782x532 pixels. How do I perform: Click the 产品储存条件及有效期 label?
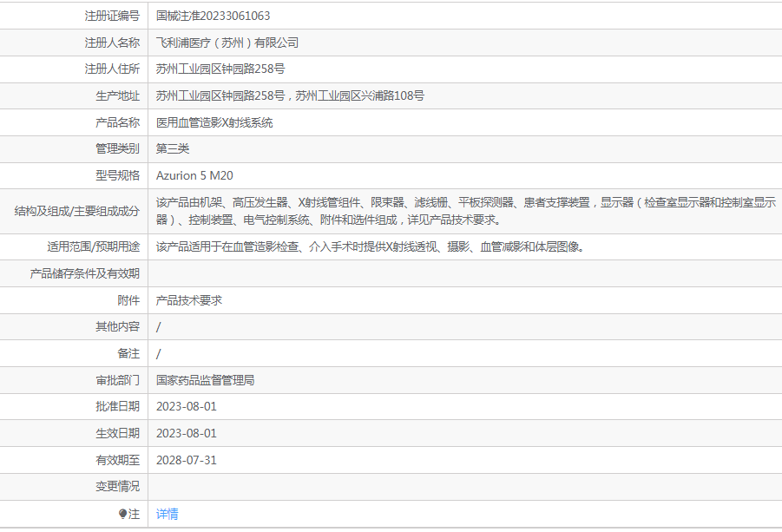pyautogui.click(x=85, y=273)
